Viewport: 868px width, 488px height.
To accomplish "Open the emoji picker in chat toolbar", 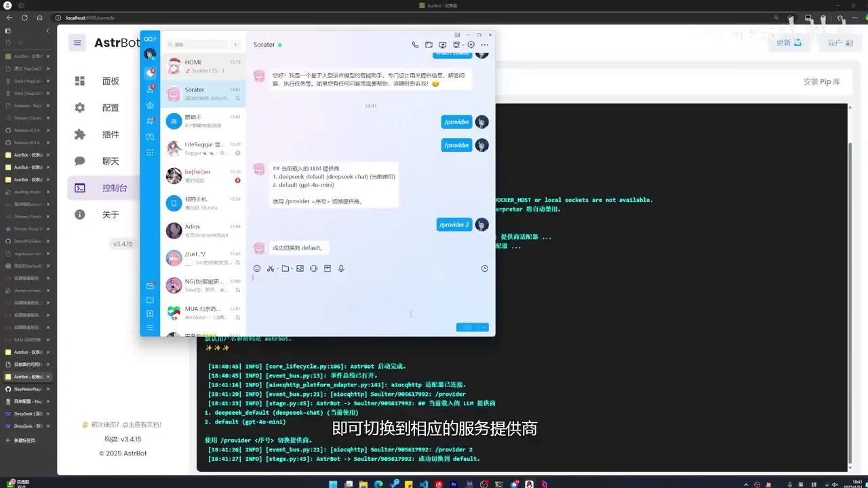I will [257, 268].
